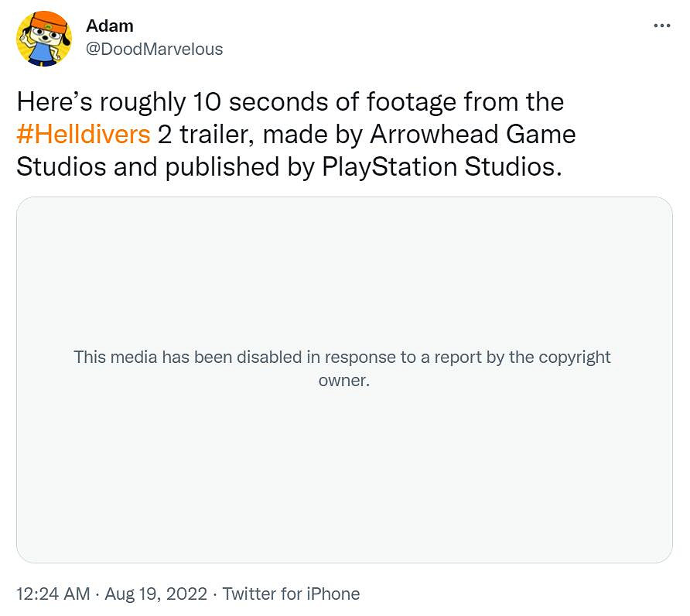Click the Twitter for iPhone source label
Screen dimensions: 690x616
pyautogui.click(x=291, y=594)
